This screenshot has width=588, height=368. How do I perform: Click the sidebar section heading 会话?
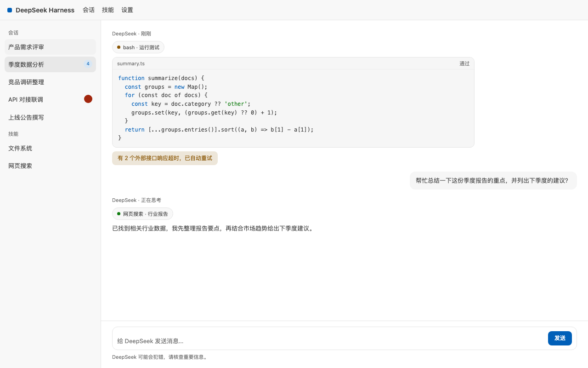point(13,33)
